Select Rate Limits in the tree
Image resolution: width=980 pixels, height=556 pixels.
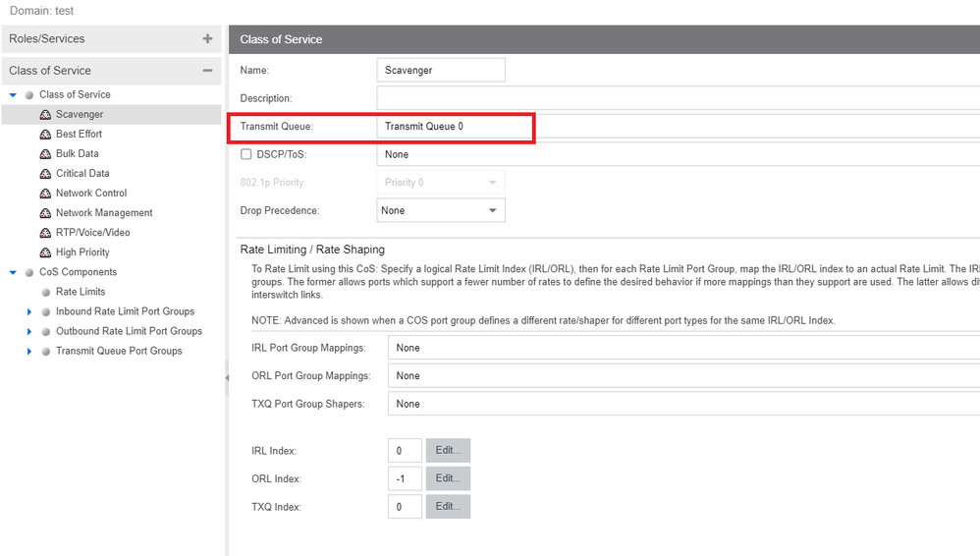(x=81, y=292)
